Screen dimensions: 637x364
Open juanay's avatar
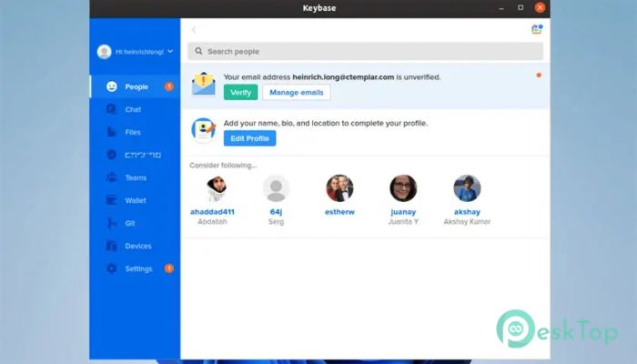[x=403, y=188]
